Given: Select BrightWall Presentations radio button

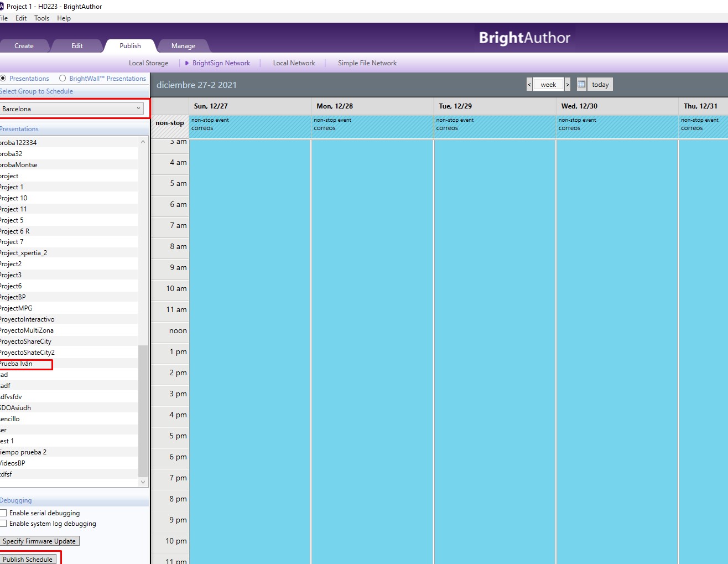Looking at the screenshot, I should pos(63,79).
